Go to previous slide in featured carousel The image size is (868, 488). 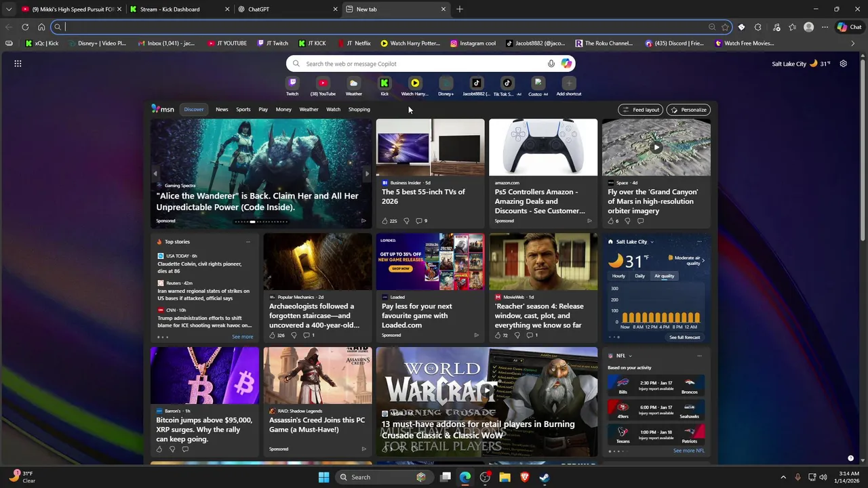[155, 174]
